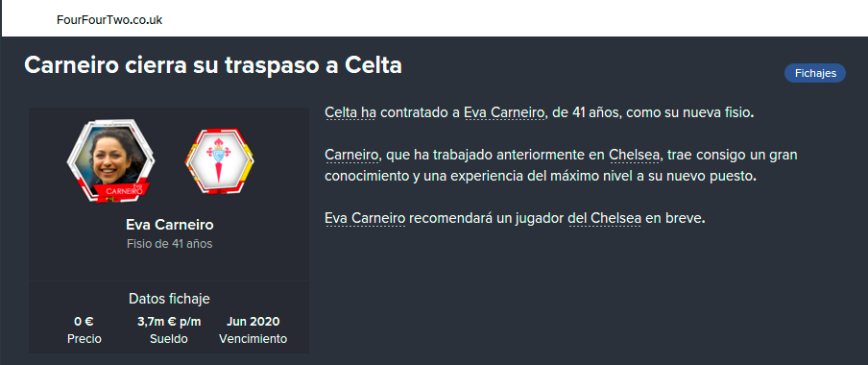This screenshot has height=365, width=868.
Task: Click the Sueldo label under the wage figure
Action: point(169,339)
